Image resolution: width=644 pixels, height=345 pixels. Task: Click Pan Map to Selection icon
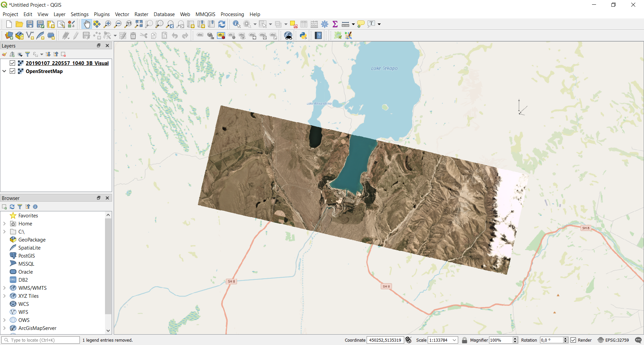coord(97,24)
